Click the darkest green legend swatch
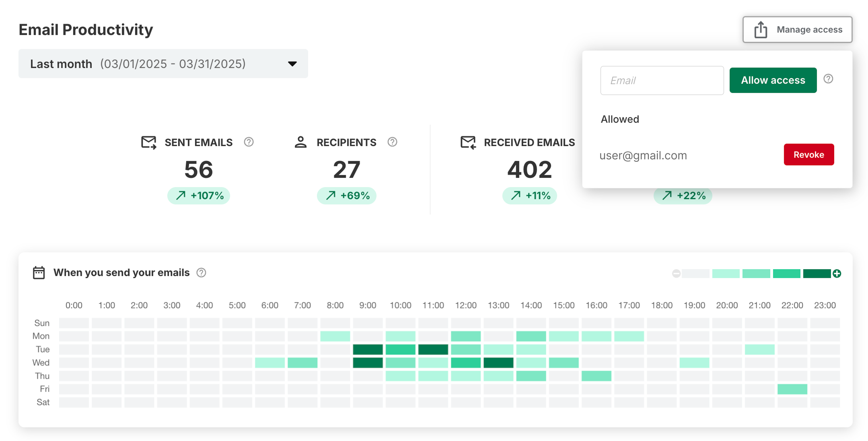Screen dimensions: 868x441 pyautogui.click(x=817, y=274)
